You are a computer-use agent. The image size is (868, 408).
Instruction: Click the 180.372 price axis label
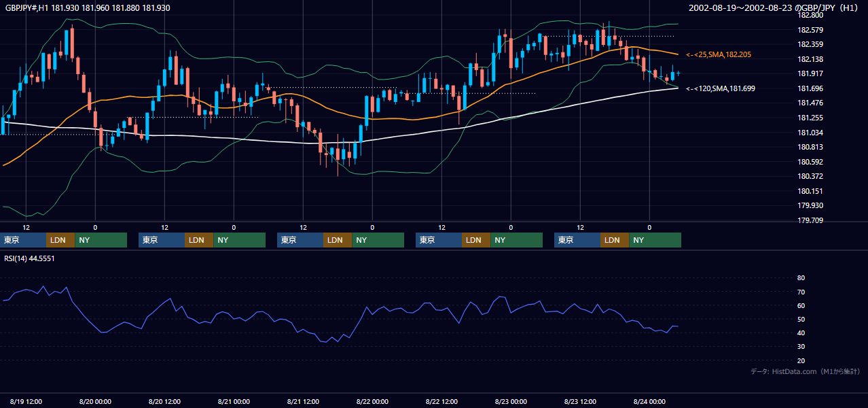click(x=810, y=176)
